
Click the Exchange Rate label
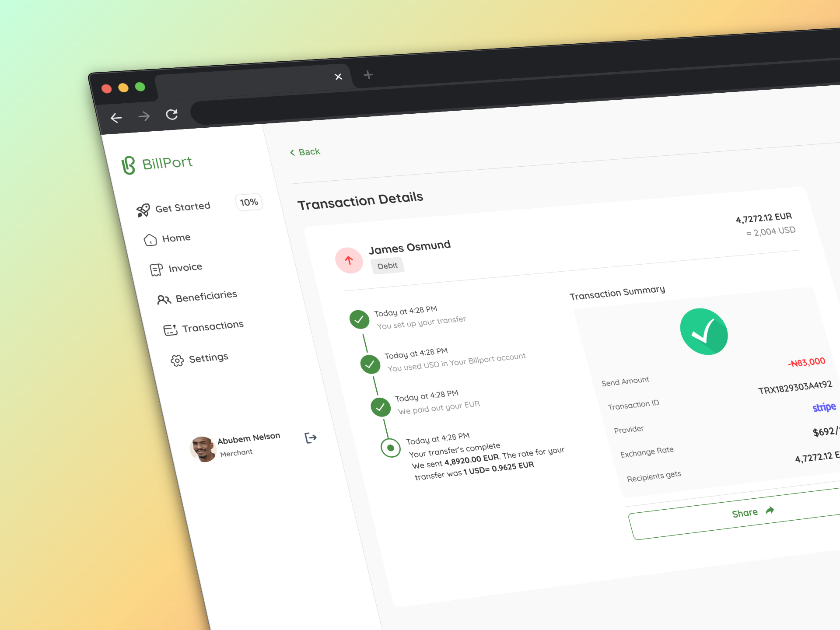[647, 452]
